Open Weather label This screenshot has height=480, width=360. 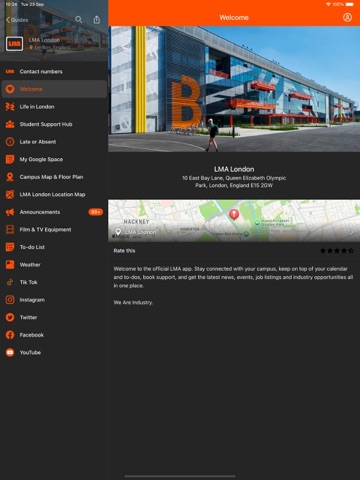(30, 265)
